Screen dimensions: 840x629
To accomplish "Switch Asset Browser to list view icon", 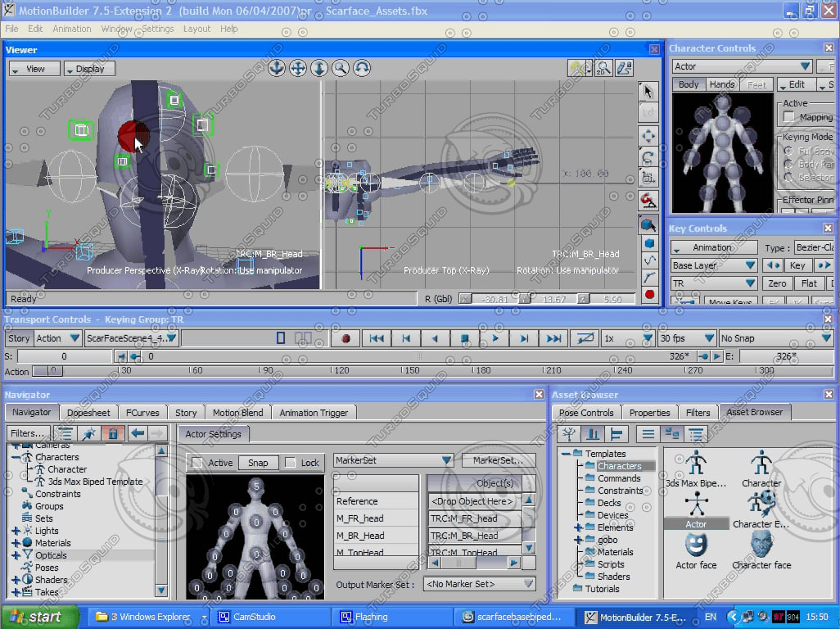I will point(648,434).
